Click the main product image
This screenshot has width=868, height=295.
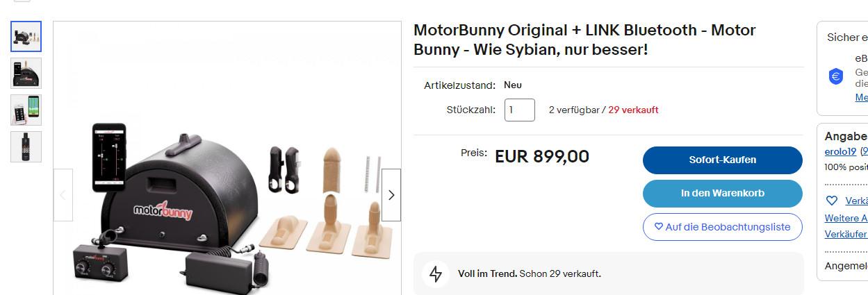tap(227, 201)
